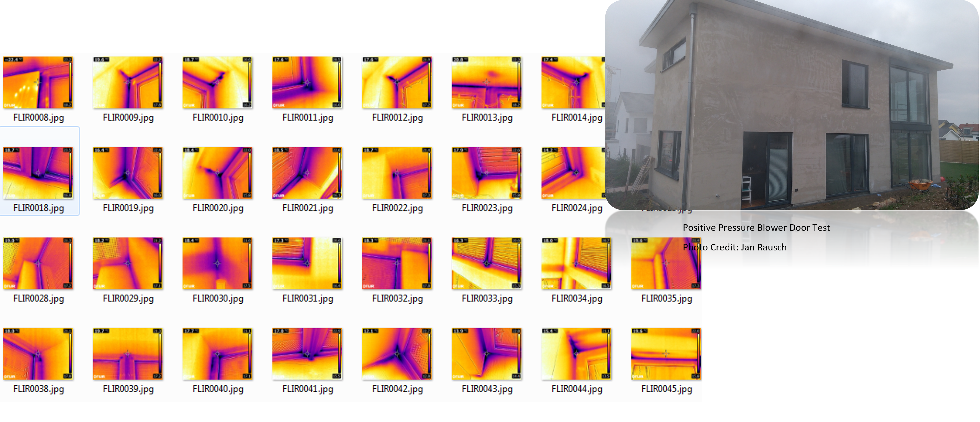Select the FLIR0043.jpg thumbnail
The width and height of the screenshot is (980, 422).
click(487, 354)
